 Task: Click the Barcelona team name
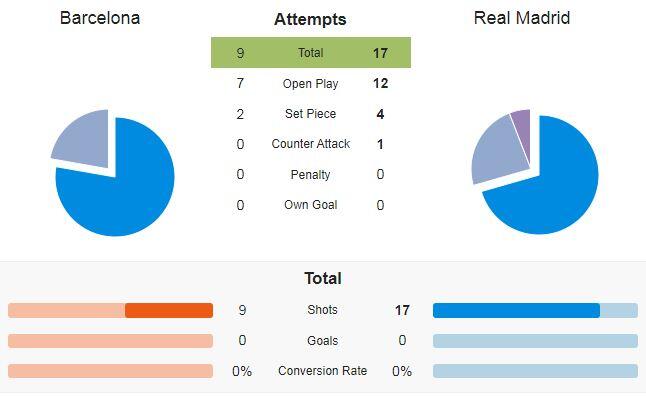(x=100, y=18)
